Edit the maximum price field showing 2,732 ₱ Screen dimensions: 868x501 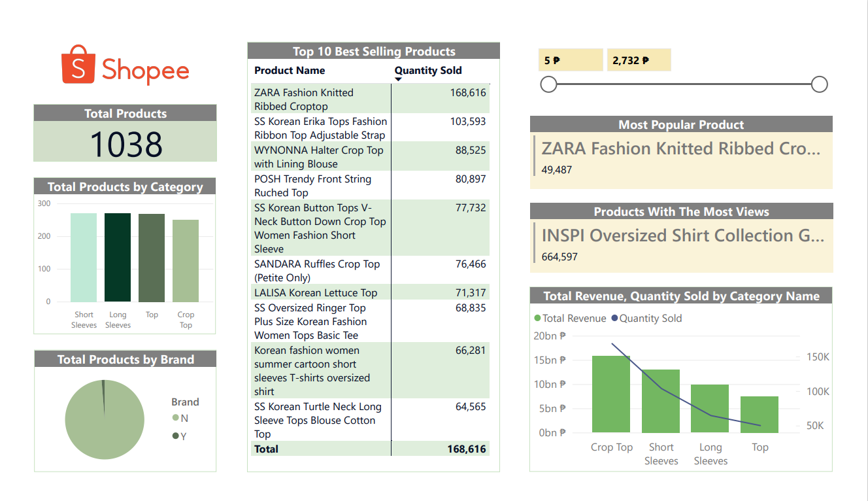pyautogui.click(x=639, y=60)
